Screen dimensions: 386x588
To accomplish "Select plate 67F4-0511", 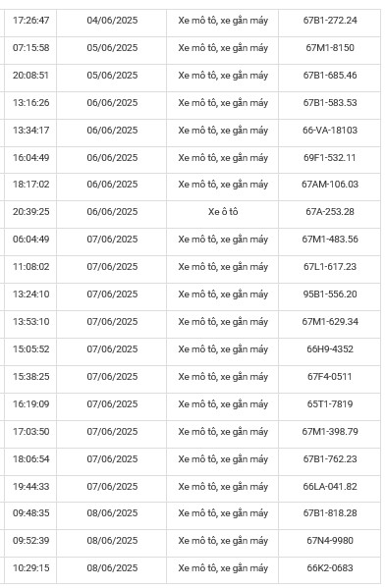I will (x=330, y=377).
